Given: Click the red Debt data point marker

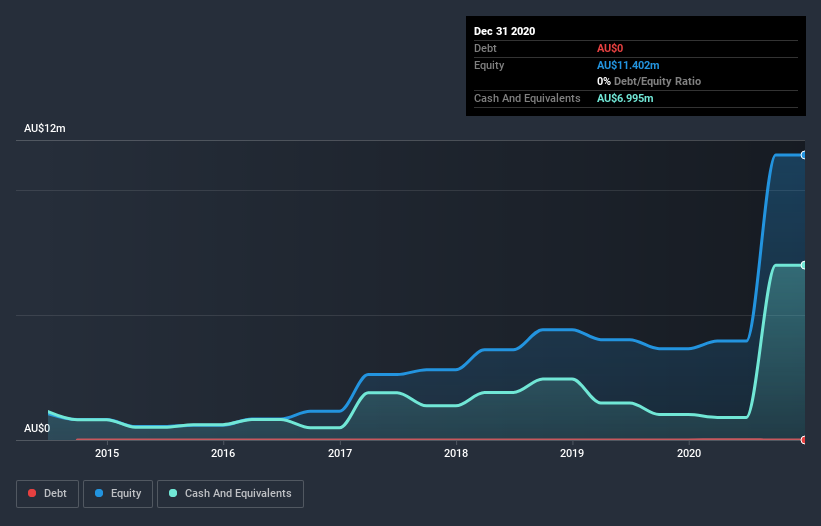Looking at the screenshot, I should click(x=803, y=440).
